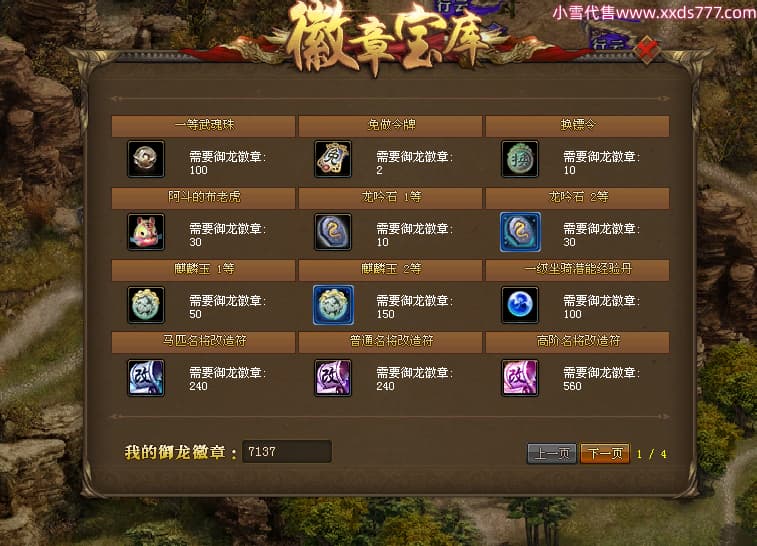
Task: Select the 普通名将改造符 purple talisman icon
Action: coord(333,378)
